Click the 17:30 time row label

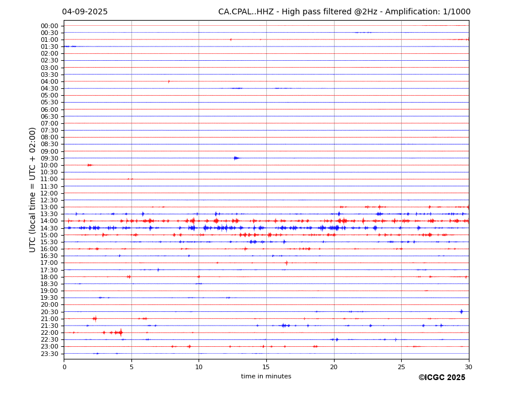[x=49, y=270]
